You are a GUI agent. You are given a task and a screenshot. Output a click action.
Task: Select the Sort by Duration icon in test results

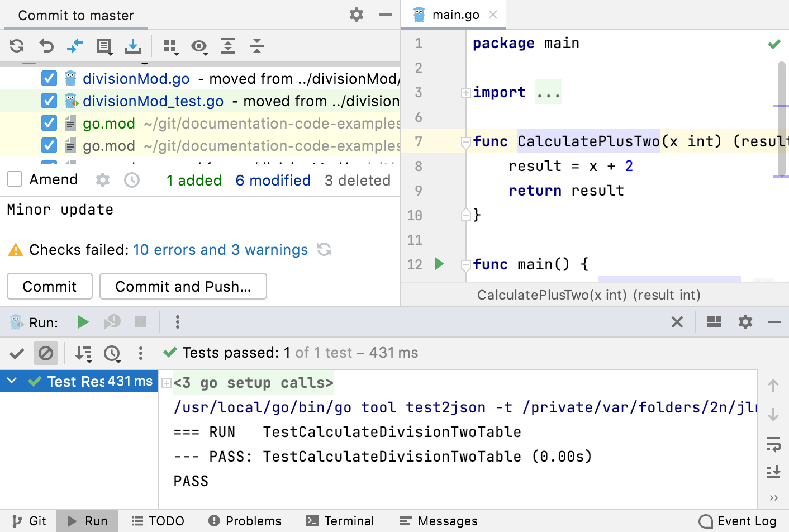[84, 353]
